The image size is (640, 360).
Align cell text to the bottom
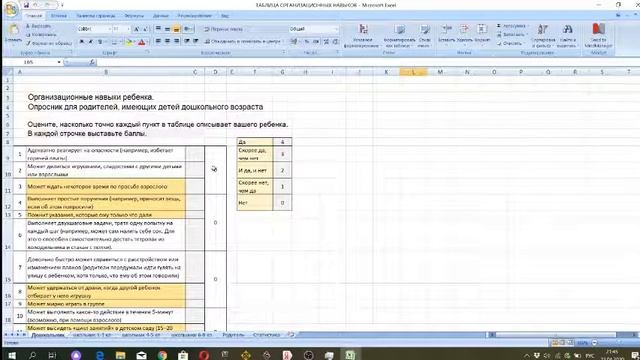[x=176, y=29]
